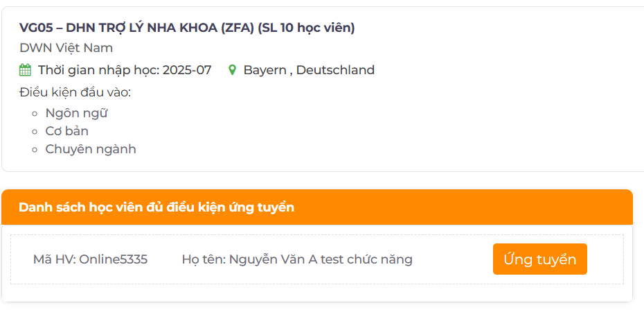Click the bullet before Chuyên ngành
This screenshot has width=644, height=310.
coord(35,150)
